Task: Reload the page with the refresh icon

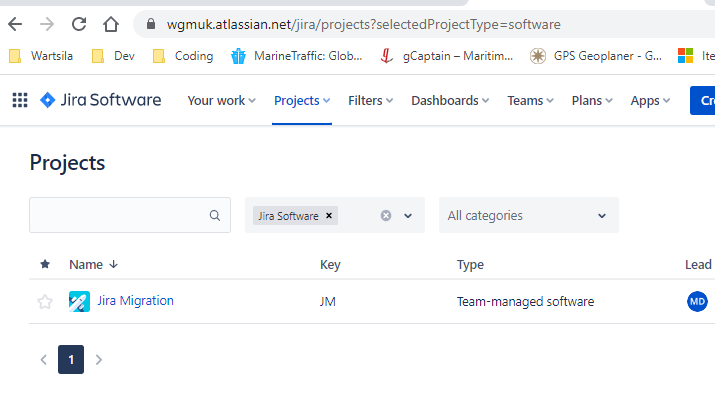Action: point(79,24)
